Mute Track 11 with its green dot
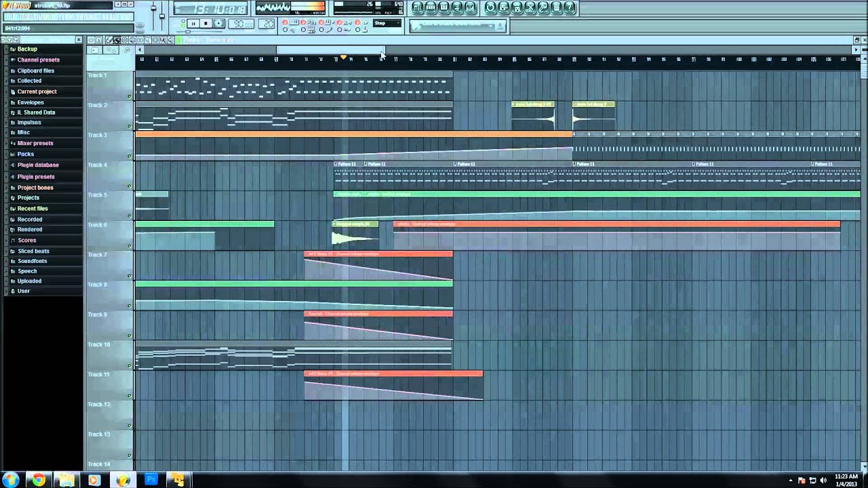Viewport: 868px width, 488px height. coord(130,395)
